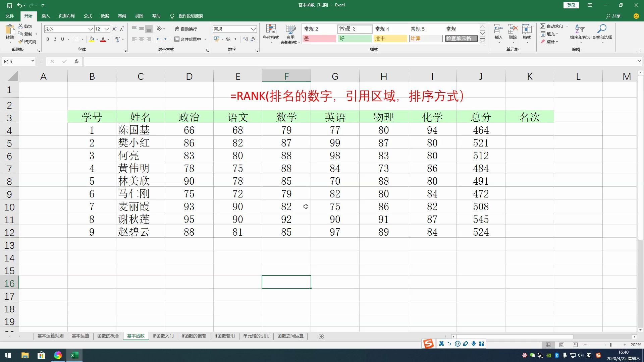Click Decrease Decimal icon

point(253,39)
